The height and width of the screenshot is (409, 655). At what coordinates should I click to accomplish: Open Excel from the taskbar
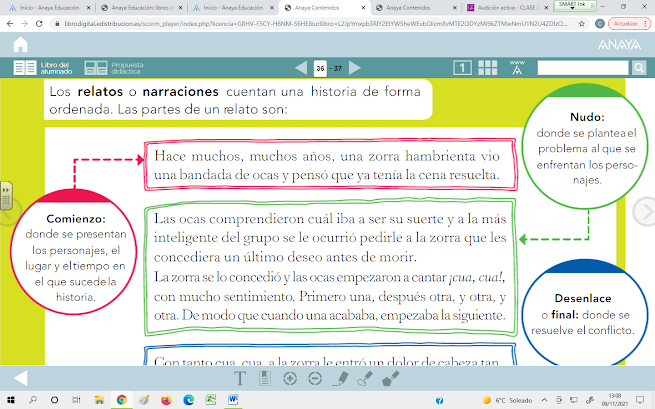(x=211, y=400)
